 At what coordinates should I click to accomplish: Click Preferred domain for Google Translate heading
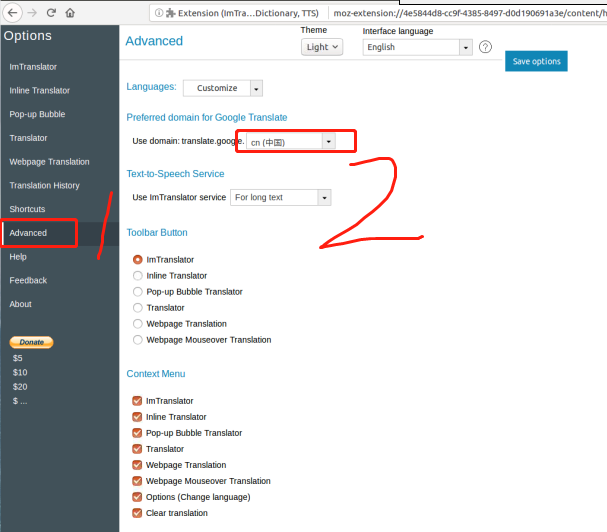pos(207,118)
